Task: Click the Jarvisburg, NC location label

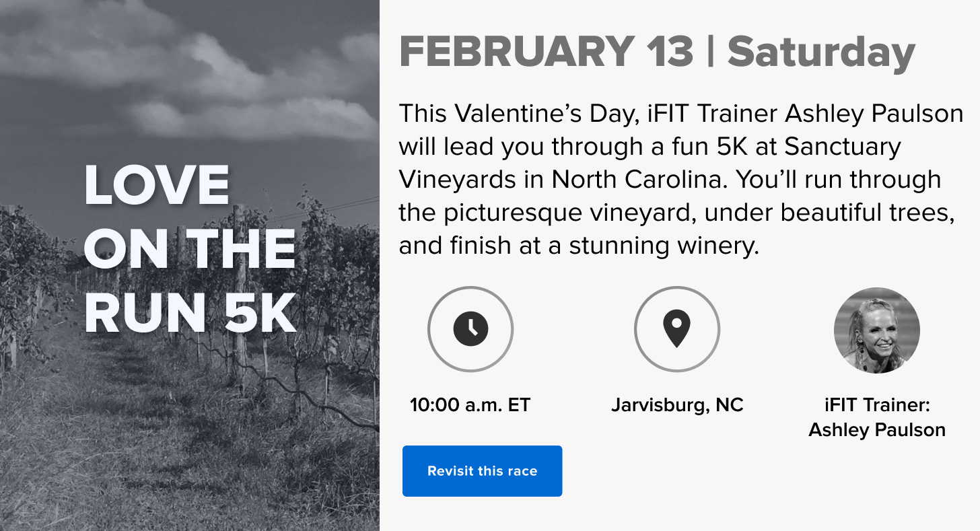Action: pos(677,405)
